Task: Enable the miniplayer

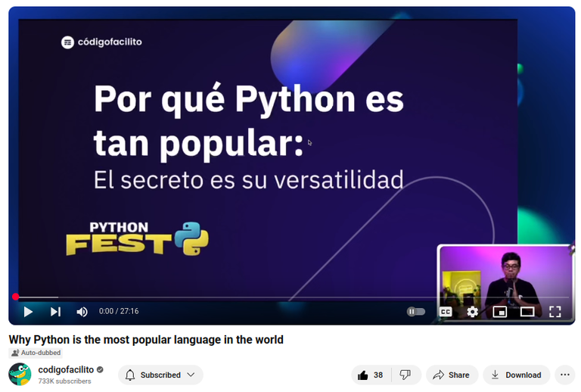Action: click(x=499, y=312)
